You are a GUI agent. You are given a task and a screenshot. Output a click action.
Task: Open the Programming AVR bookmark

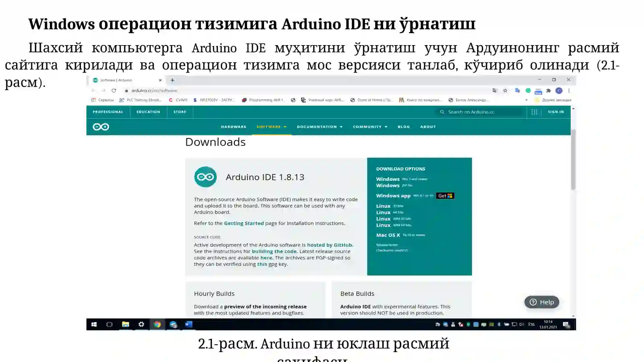263,100
